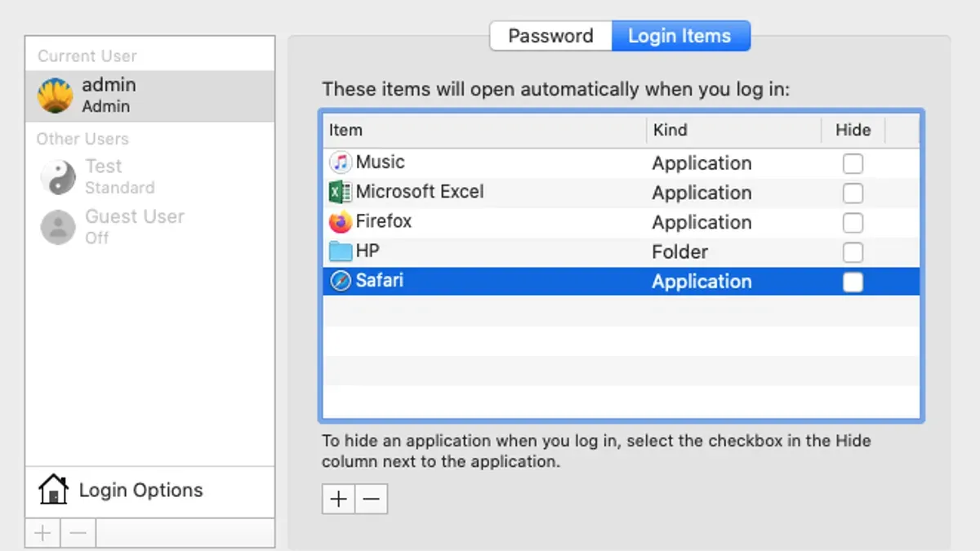Click the Test user yin-yang avatar
The image size is (980, 551).
[x=58, y=177]
